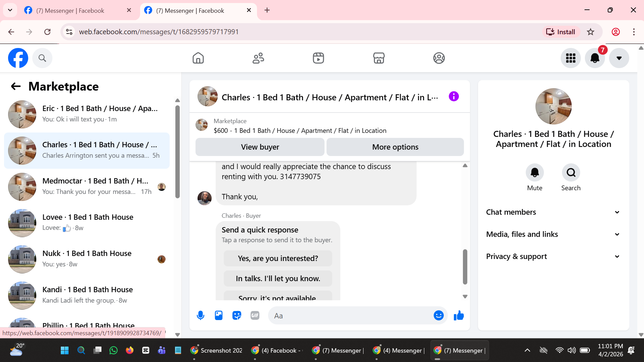Click the address bar URL
644x362 pixels.
pyautogui.click(x=159, y=32)
